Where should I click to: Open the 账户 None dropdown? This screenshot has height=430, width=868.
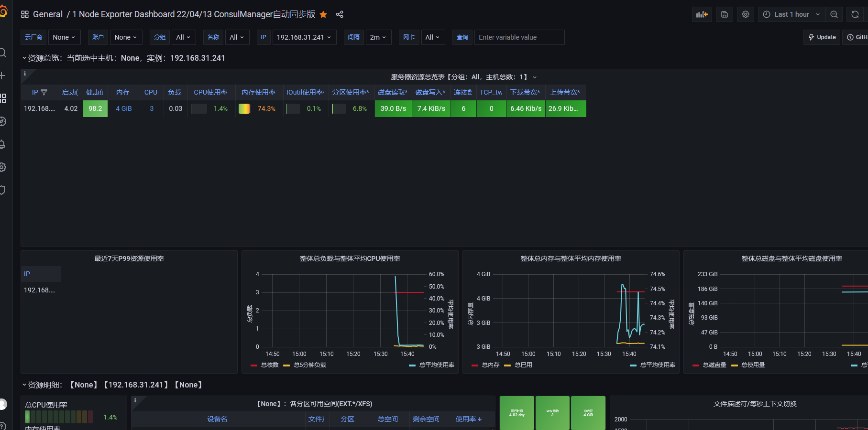pyautogui.click(x=126, y=37)
